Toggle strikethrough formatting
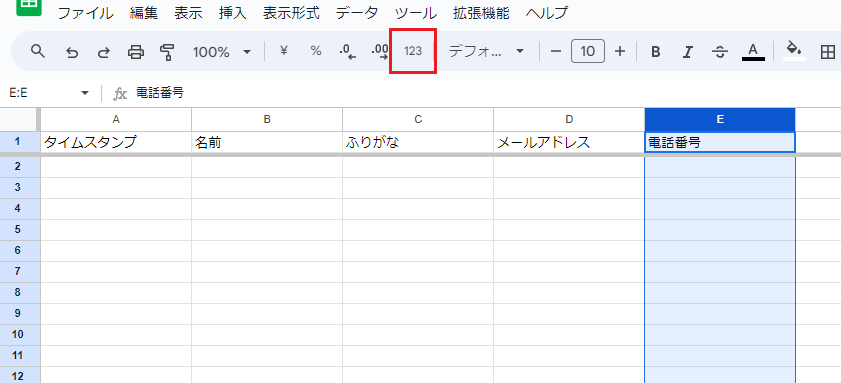 point(720,52)
